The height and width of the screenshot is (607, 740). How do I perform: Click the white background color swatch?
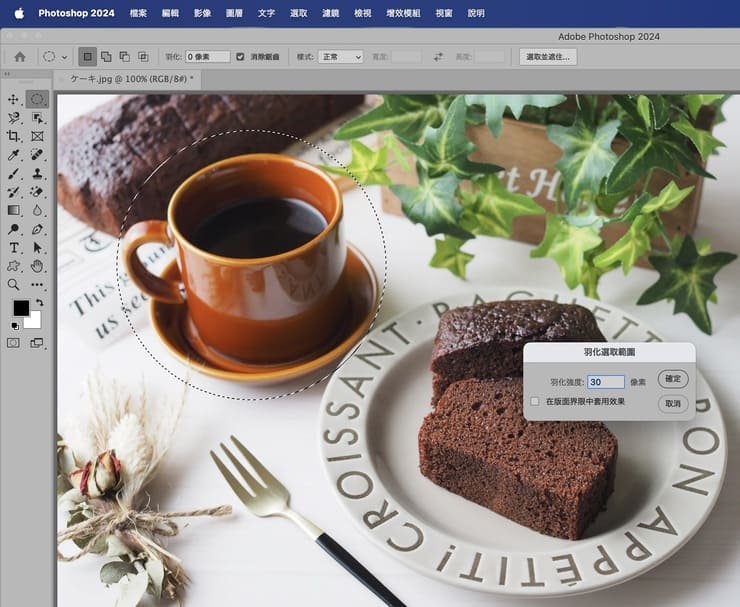[35, 321]
